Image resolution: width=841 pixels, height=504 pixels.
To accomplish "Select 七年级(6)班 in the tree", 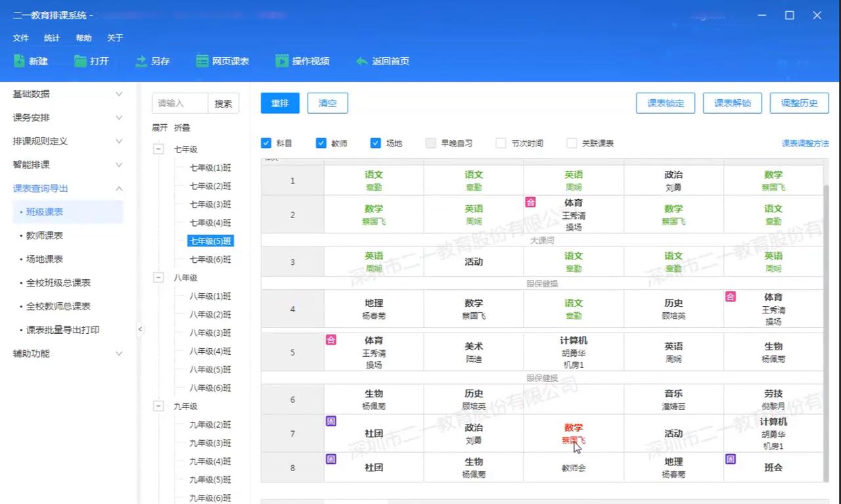I will tap(210, 260).
